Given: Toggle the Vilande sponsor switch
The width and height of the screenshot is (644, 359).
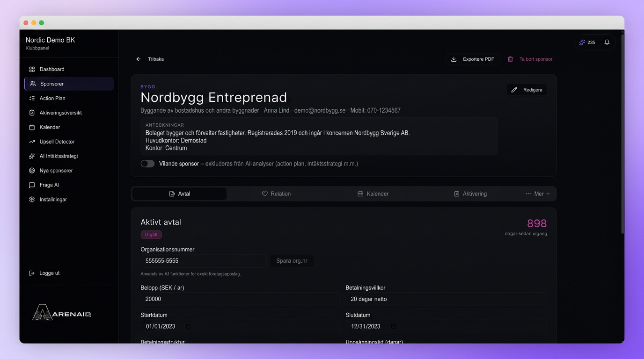Looking at the screenshot, I should (147, 164).
